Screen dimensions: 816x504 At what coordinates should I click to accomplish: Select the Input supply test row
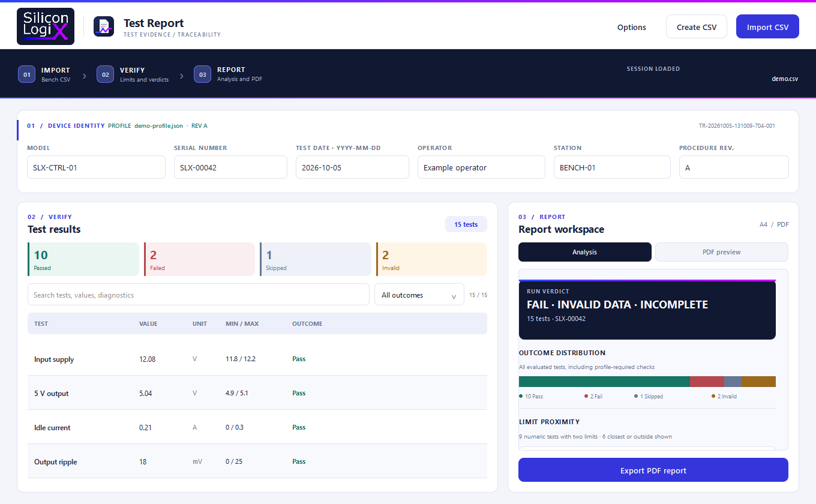pyautogui.click(x=257, y=359)
